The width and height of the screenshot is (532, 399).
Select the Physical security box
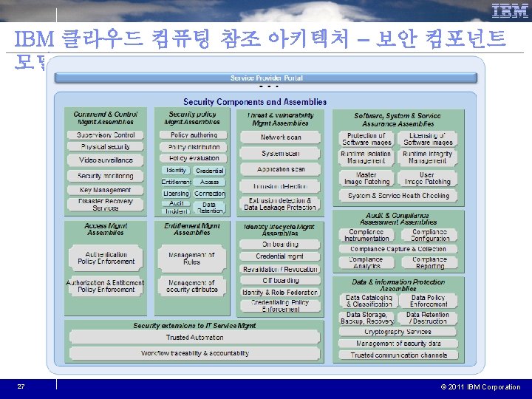[106, 147]
